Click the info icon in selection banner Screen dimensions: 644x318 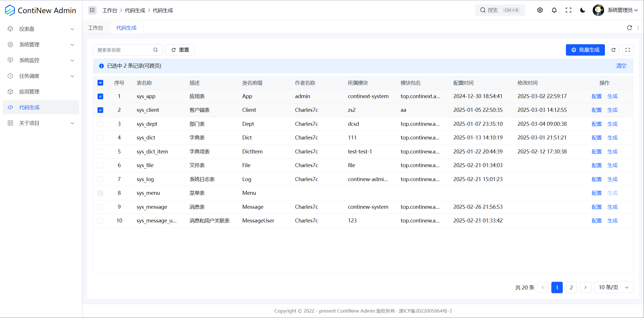(x=101, y=66)
